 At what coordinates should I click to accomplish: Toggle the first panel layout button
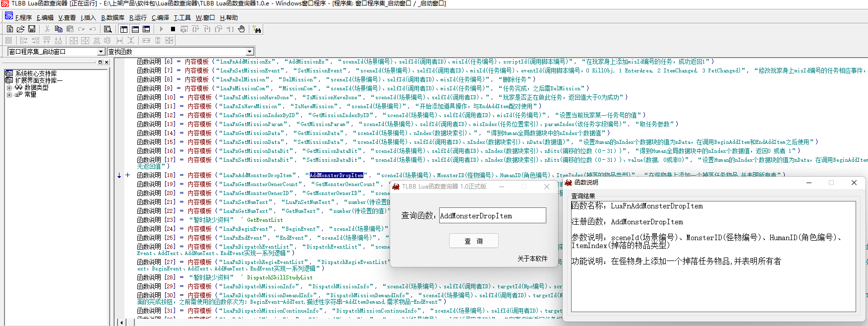click(x=124, y=29)
